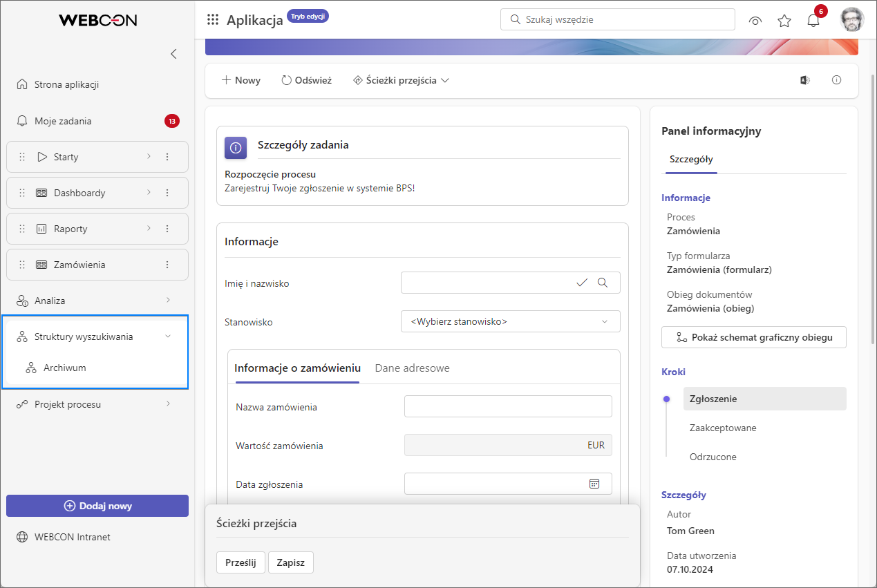Focus the Szukaj wszędzie search box
The width and height of the screenshot is (877, 588).
tap(618, 19)
